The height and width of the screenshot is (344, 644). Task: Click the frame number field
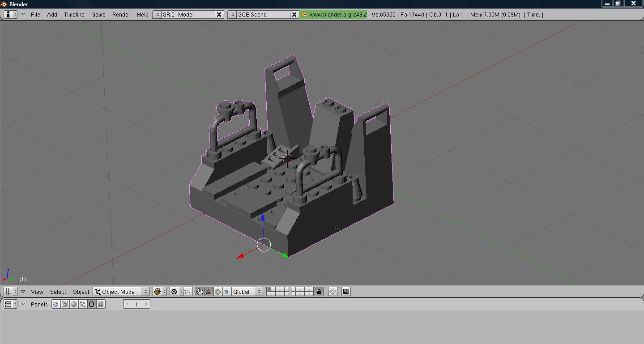(x=136, y=304)
